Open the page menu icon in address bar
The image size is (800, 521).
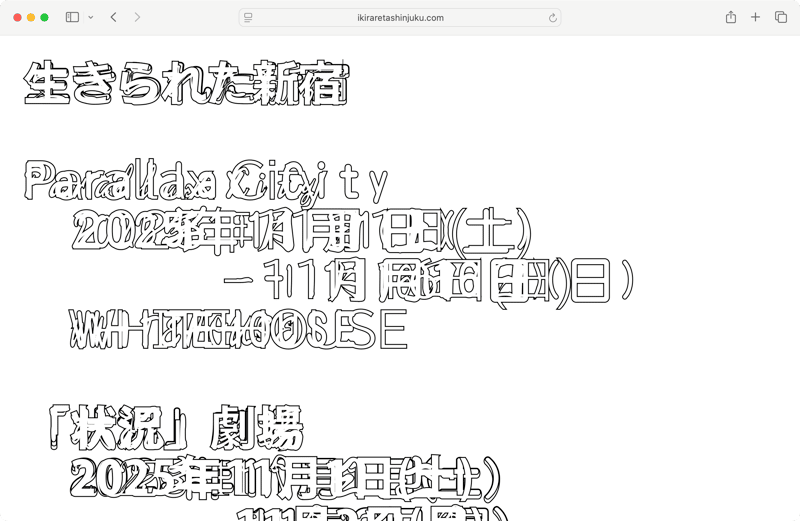[248, 17]
